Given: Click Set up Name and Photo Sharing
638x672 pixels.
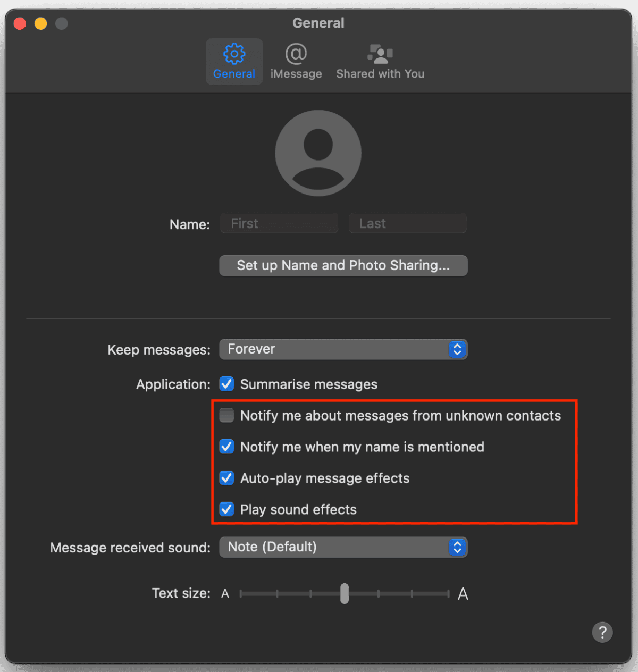Looking at the screenshot, I should (x=343, y=265).
